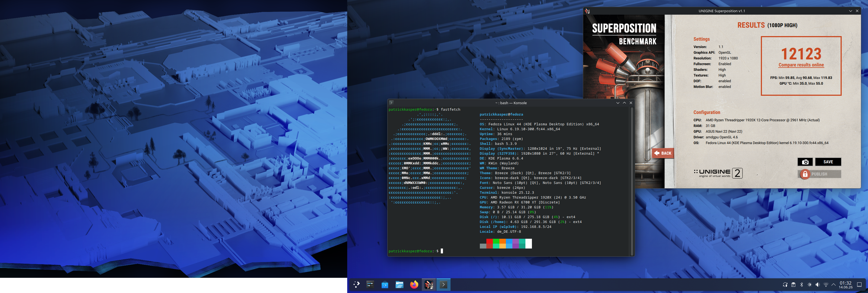Click the Display (S27F358) line
This screenshot has width=868, height=293.
[539, 154]
